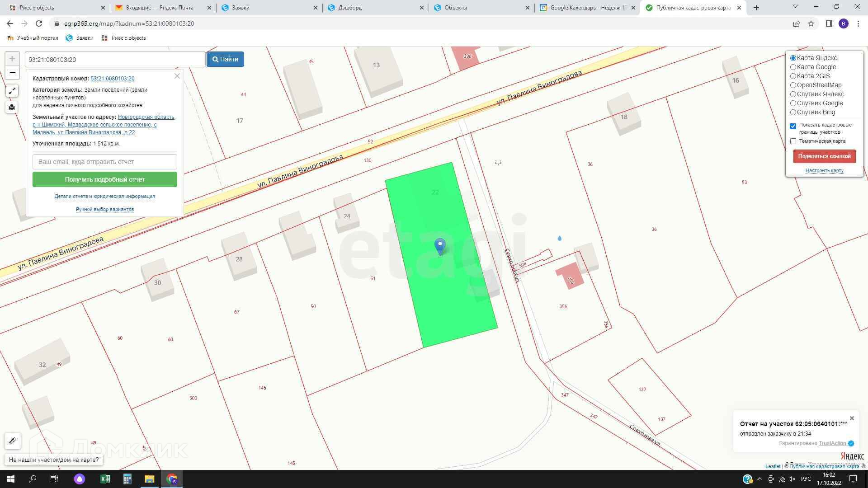The height and width of the screenshot is (488, 868).
Task: Toggle fullscreen map mode icon
Action: [x=12, y=91]
